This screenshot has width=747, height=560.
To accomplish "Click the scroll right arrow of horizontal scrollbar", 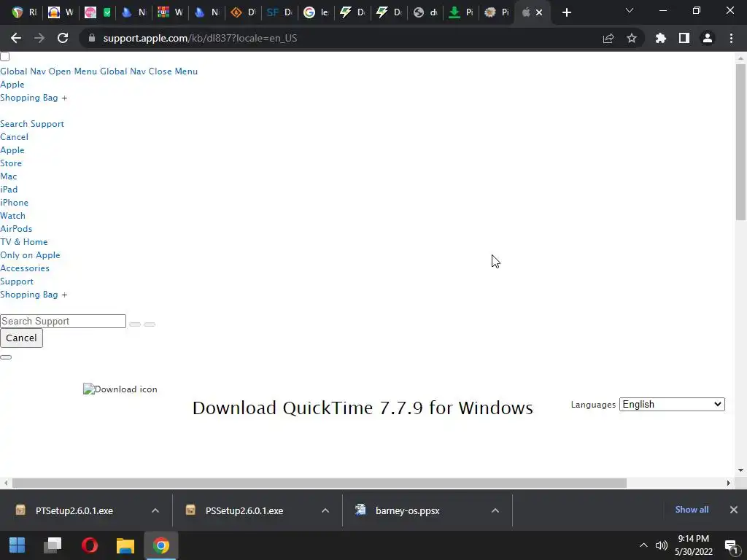I will point(728,483).
